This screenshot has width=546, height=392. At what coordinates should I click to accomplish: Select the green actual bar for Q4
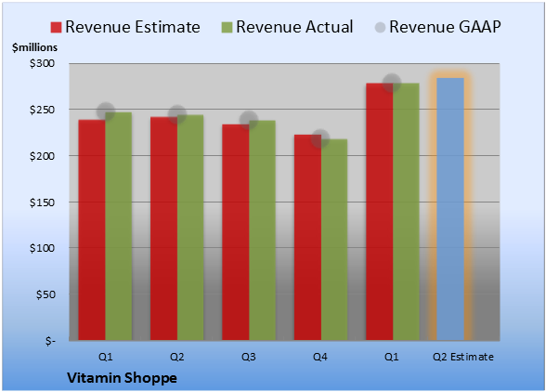[334, 240]
